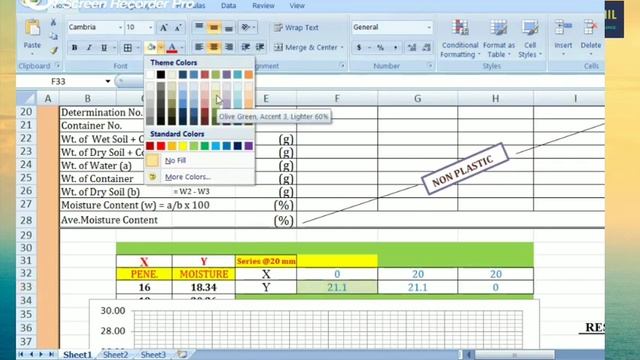This screenshot has width=640, height=360.
Task: Apply Comma Style number format
Action: 395,48
